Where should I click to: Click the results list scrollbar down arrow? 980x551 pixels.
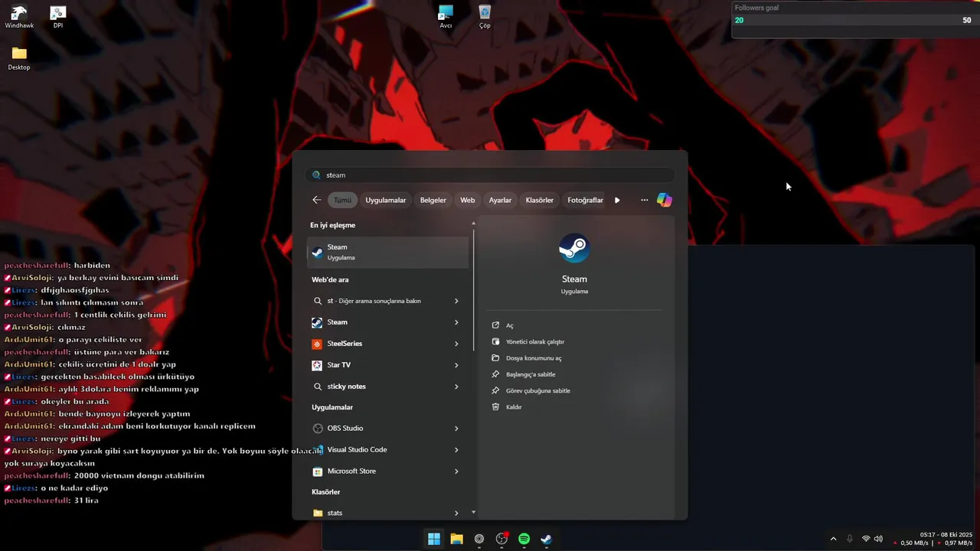tap(473, 512)
